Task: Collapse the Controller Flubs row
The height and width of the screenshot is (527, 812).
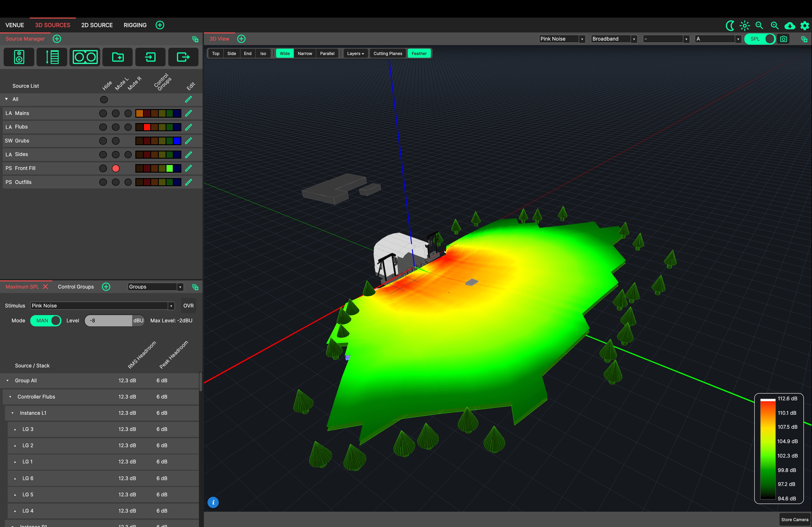Action: coord(10,397)
